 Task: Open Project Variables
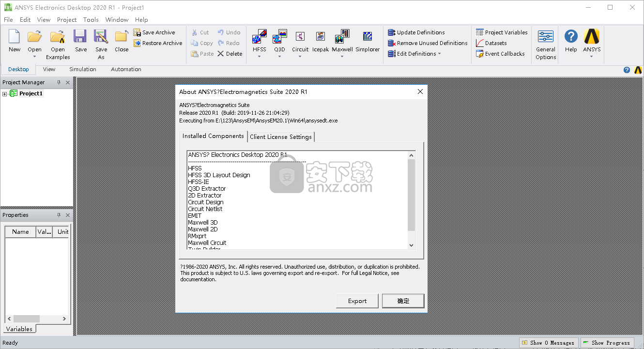pos(502,32)
